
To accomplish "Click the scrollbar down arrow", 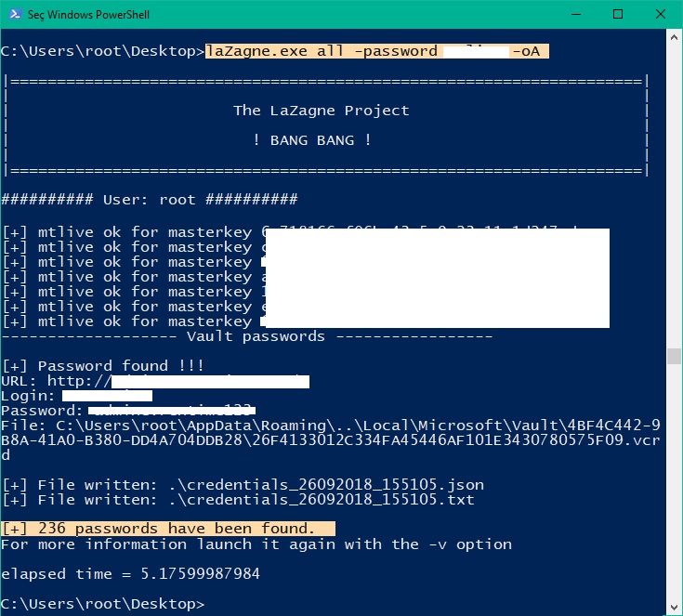I will point(674,607).
